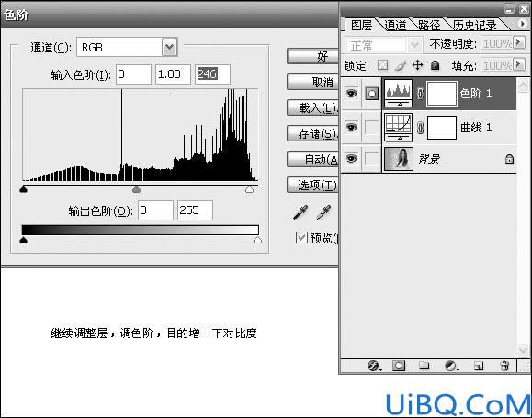Toggle lock all padlock icon
Image resolution: width=532 pixels, height=418 pixels.
point(435,65)
